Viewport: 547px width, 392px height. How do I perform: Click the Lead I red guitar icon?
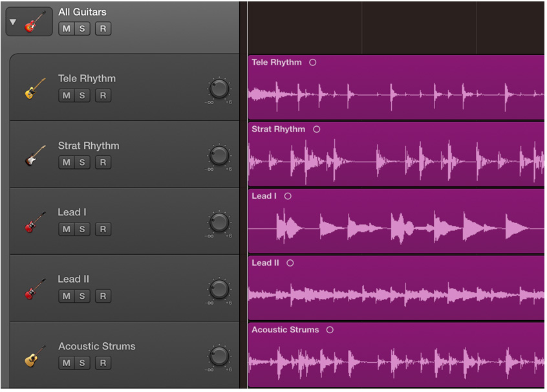coord(35,223)
